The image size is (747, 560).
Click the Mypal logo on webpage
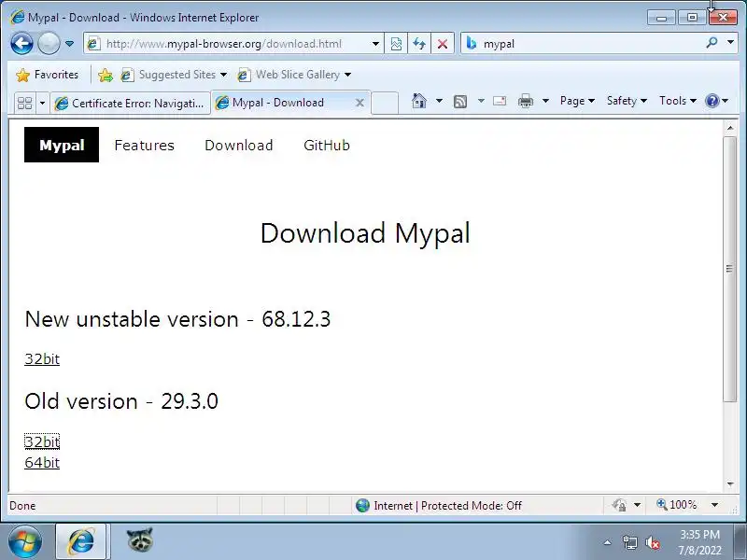[x=62, y=145]
